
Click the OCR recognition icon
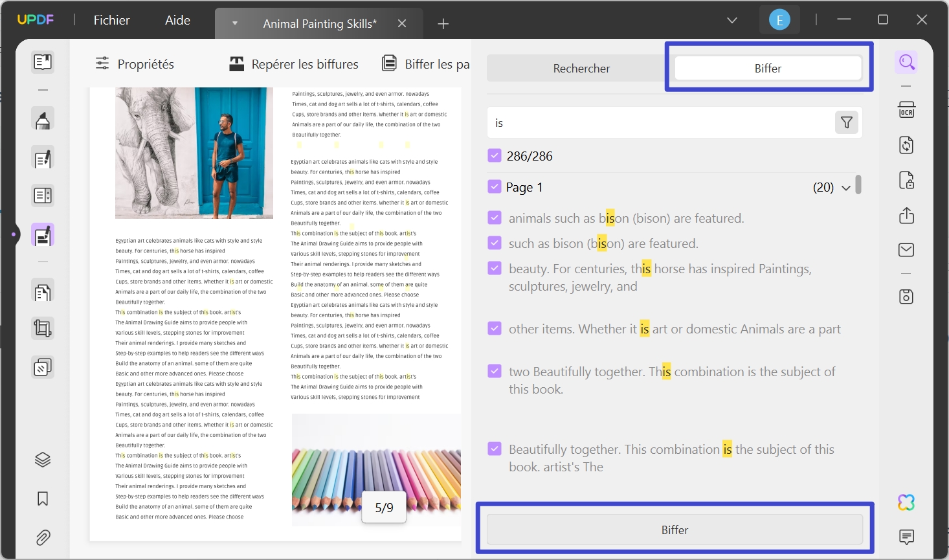pos(906,110)
